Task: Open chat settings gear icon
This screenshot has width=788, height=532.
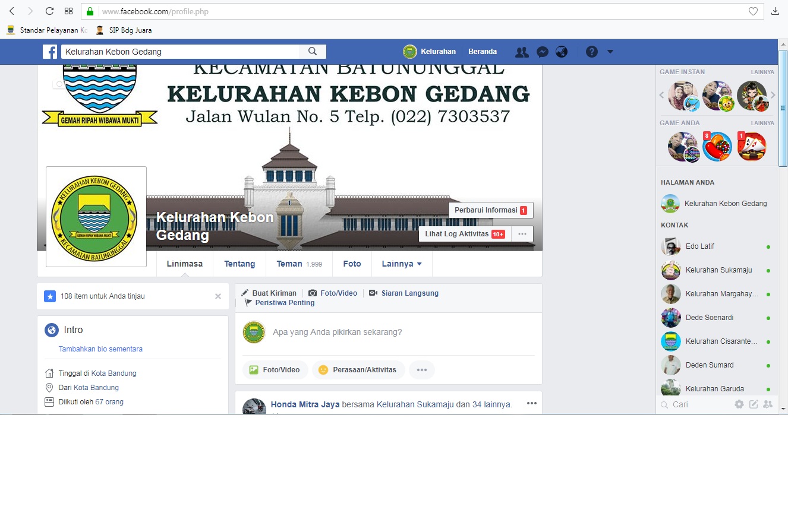Action: tap(739, 404)
